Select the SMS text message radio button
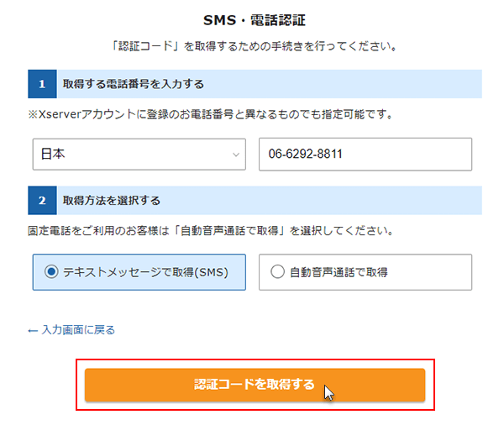 [52, 271]
